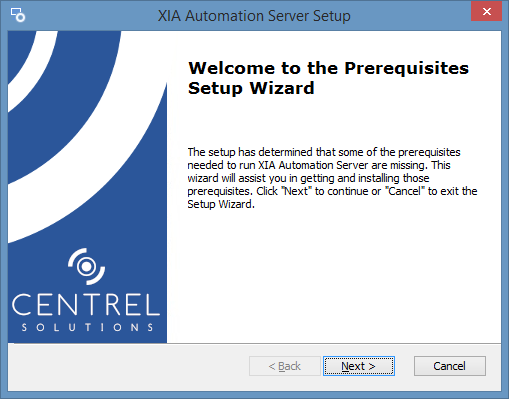Screen dimensions: 509x399
Task: Click the SOLUTIONS text under the logo
Action: tap(87, 327)
